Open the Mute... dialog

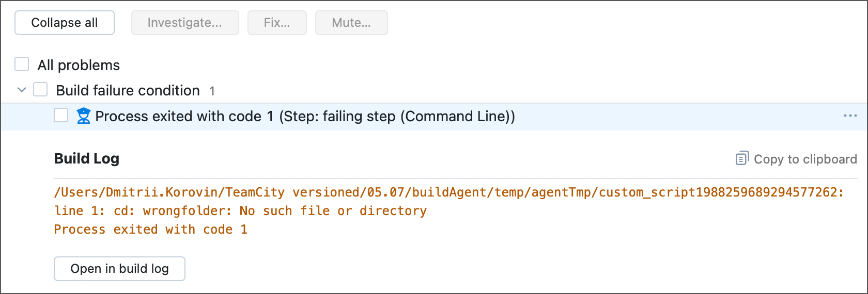coord(351,23)
